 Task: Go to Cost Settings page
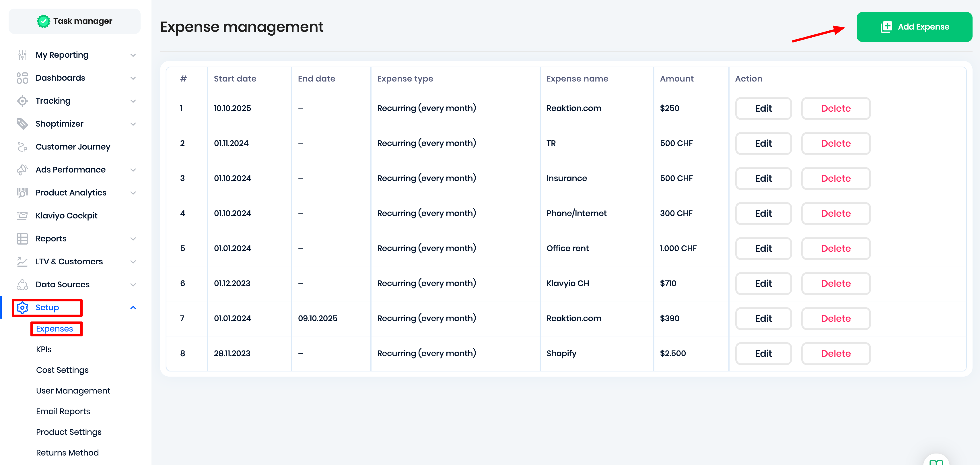click(62, 370)
